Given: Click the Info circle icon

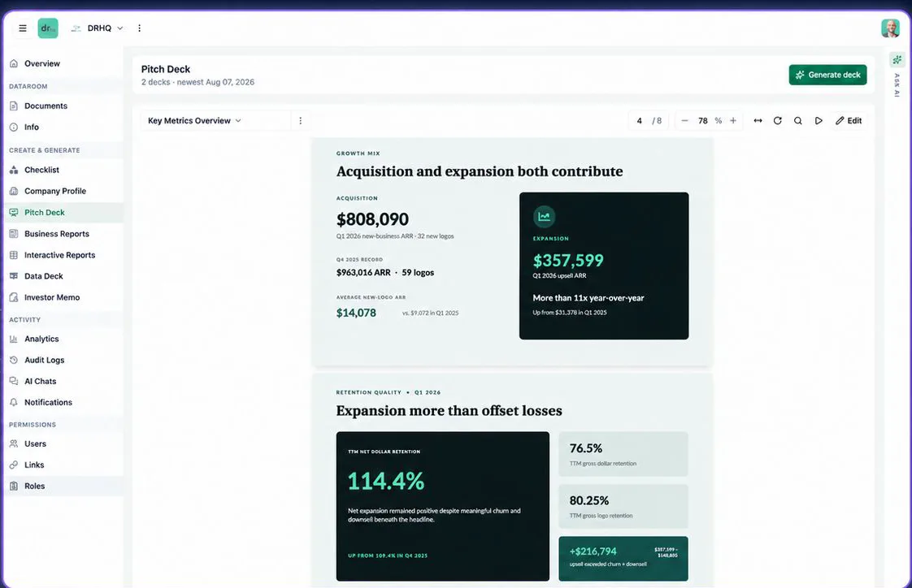Looking at the screenshot, I should point(14,127).
